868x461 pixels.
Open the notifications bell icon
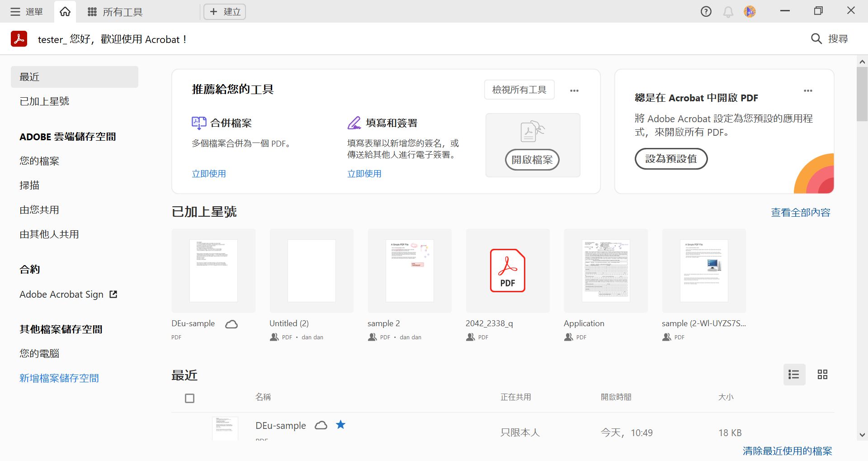(x=728, y=11)
